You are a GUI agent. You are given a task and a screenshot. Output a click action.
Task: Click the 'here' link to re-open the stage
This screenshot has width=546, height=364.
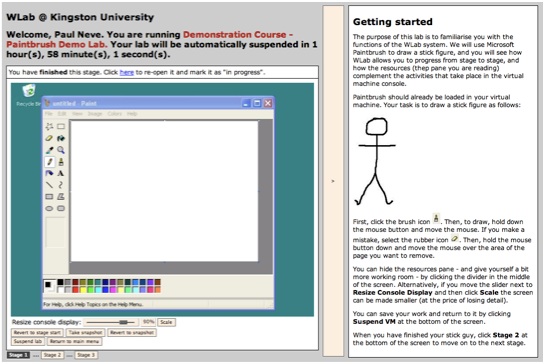click(127, 72)
